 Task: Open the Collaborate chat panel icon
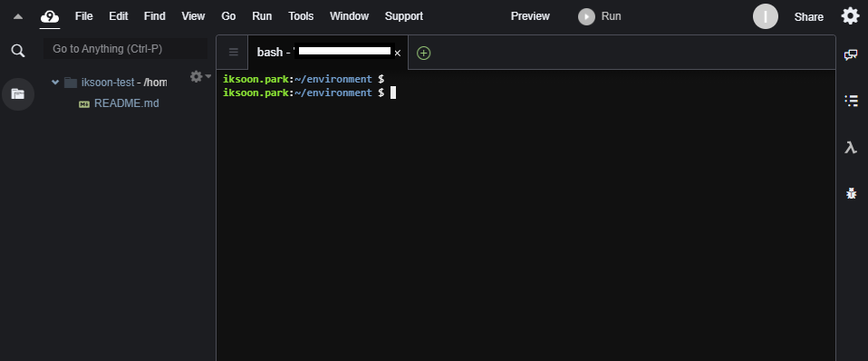(851, 54)
